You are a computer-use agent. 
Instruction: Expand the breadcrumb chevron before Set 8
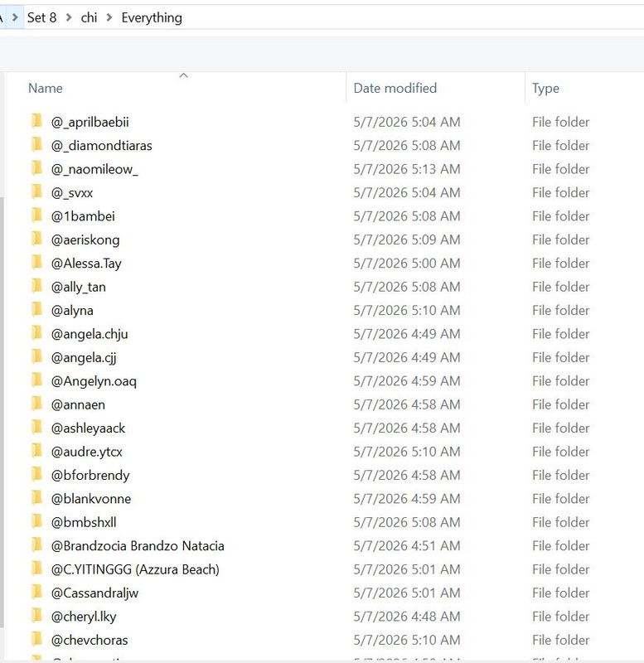pyautogui.click(x=15, y=17)
